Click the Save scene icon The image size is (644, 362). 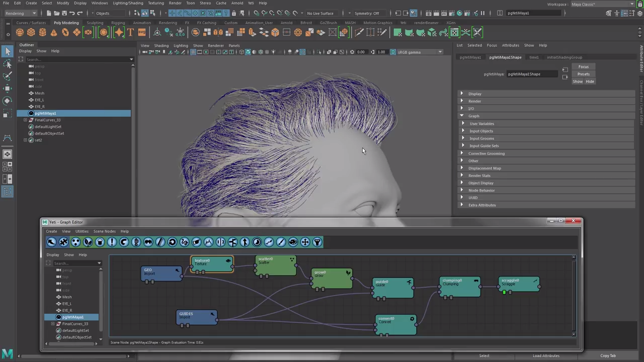[64, 13]
